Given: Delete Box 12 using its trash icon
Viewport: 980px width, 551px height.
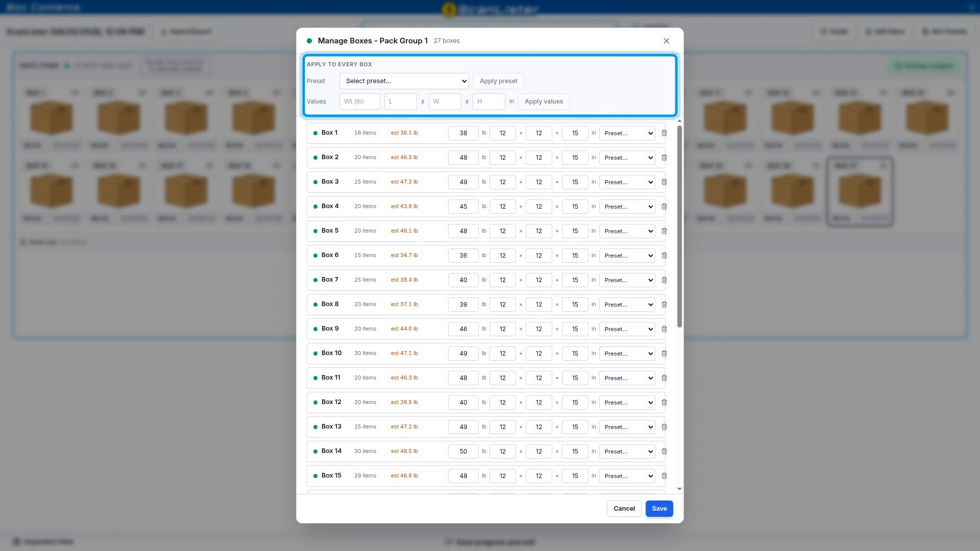Looking at the screenshot, I should click(x=664, y=403).
